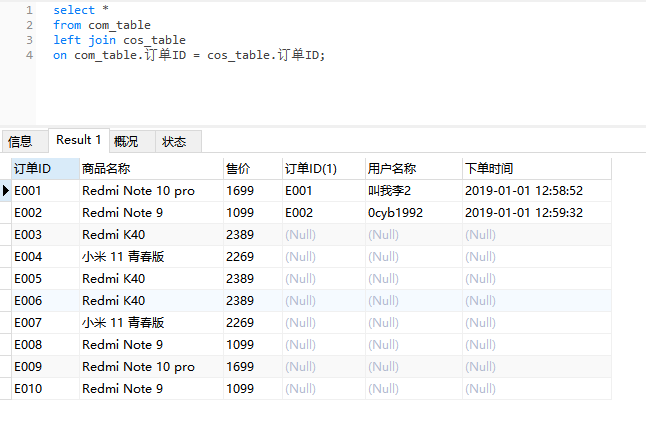Click E001 in the 订单ID(1) column
The height and width of the screenshot is (422, 646).
click(324, 191)
